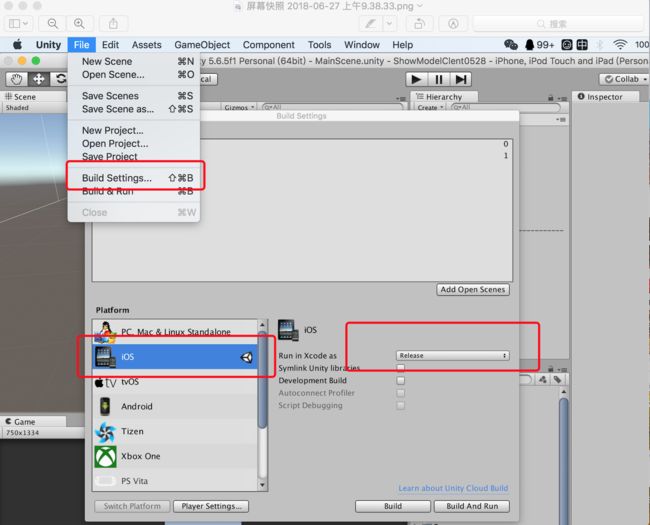Open the Window menu
Viewport: 650px width, 525px height.
pos(361,44)
